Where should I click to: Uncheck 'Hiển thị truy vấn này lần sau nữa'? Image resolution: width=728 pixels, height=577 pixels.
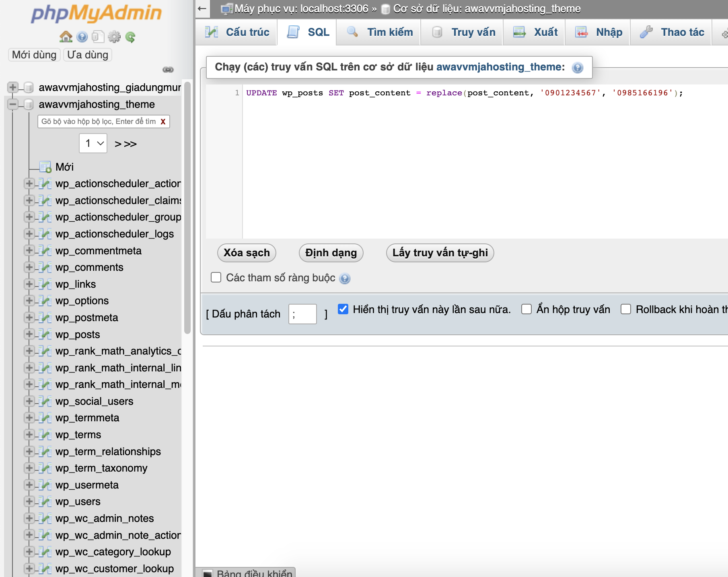click(x=343, y=309)
